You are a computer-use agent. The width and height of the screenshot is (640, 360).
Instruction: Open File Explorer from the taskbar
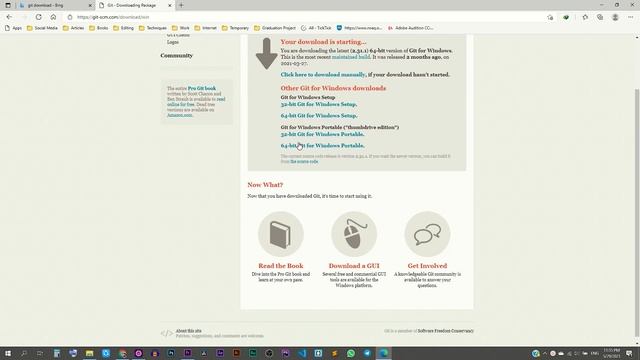pos(89,353)
